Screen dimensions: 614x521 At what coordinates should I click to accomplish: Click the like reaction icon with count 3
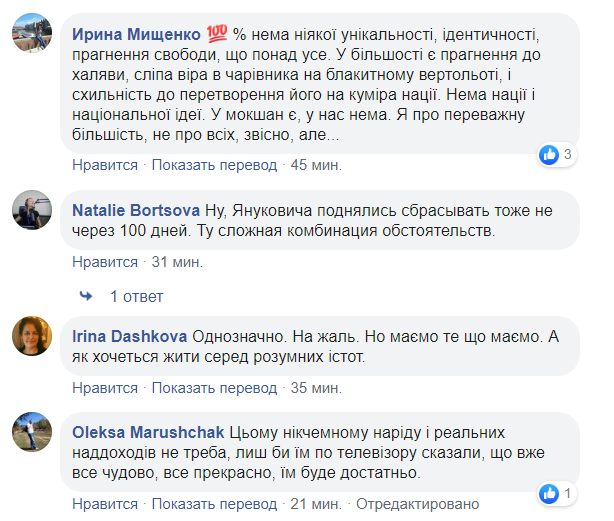coord(549,154)
